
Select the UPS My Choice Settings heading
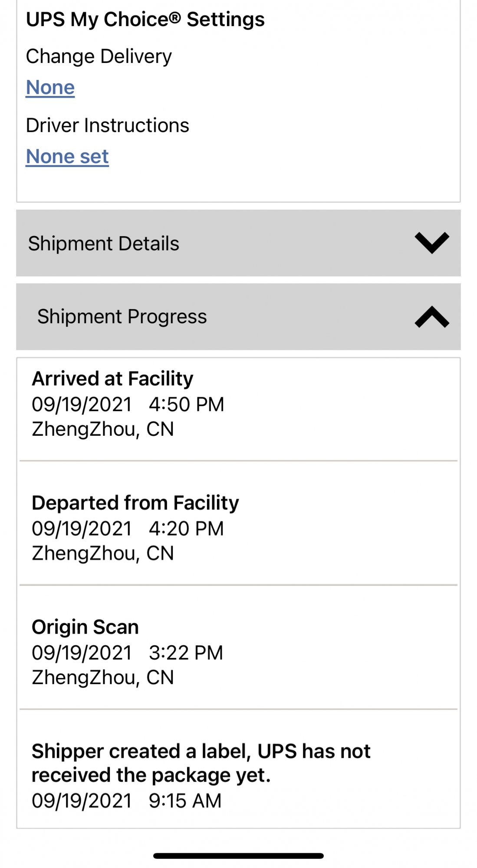tap(145, 20)
